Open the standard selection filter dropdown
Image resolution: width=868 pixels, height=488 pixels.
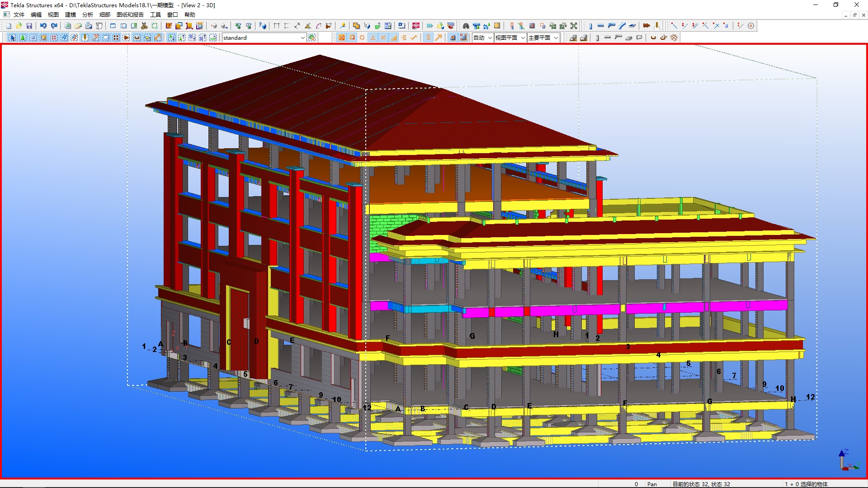click(302, 38)
